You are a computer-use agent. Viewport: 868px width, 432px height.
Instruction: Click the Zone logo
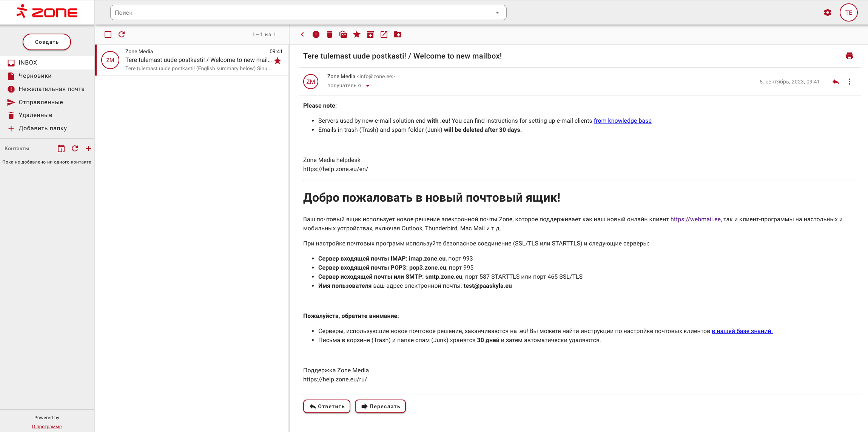point(47,12)
